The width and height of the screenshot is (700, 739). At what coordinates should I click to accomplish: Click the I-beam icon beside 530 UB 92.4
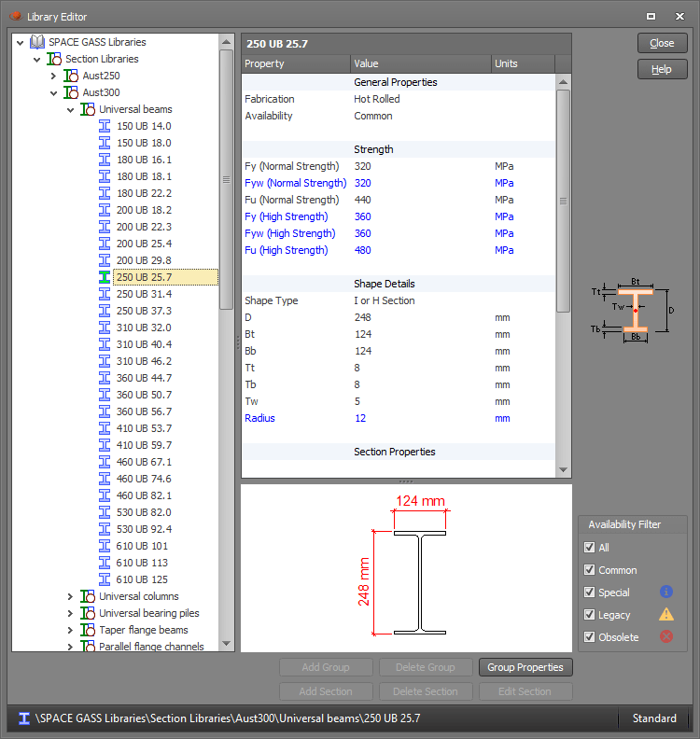pos(105,529)
